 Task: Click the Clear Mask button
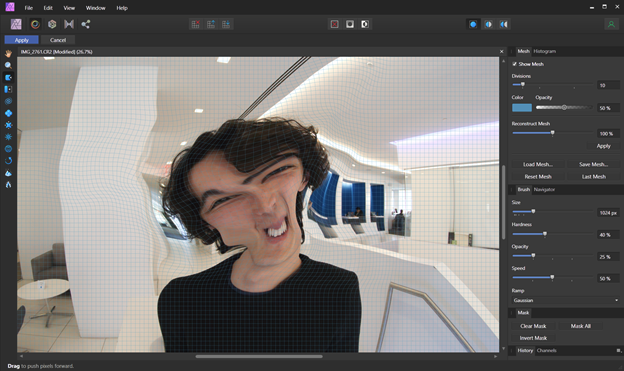coord(533,326)
